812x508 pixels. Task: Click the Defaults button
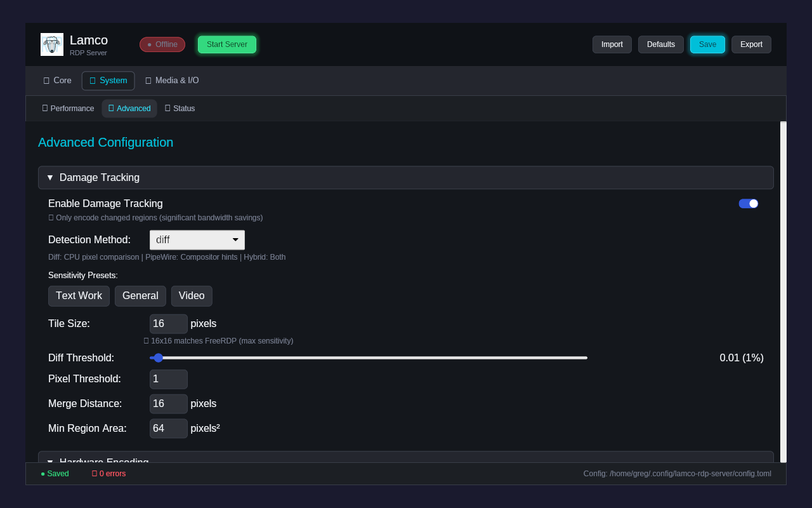click(x=660, y=44)
